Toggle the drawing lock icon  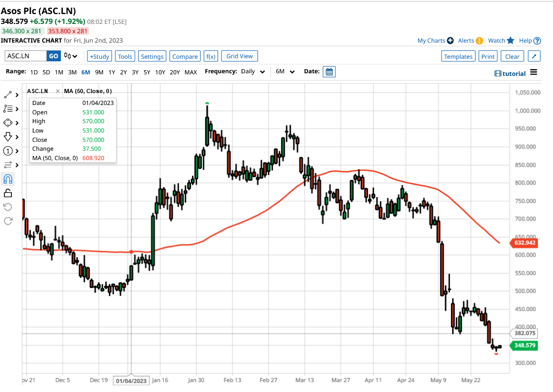pyautogui.click(x=7, y=192)
